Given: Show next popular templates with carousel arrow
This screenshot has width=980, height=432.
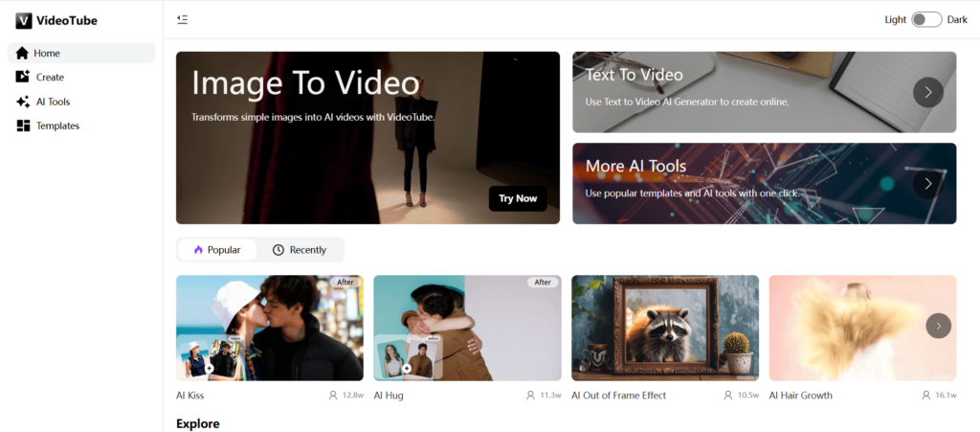Looking at the screenshot, I should tap(938, 326).
